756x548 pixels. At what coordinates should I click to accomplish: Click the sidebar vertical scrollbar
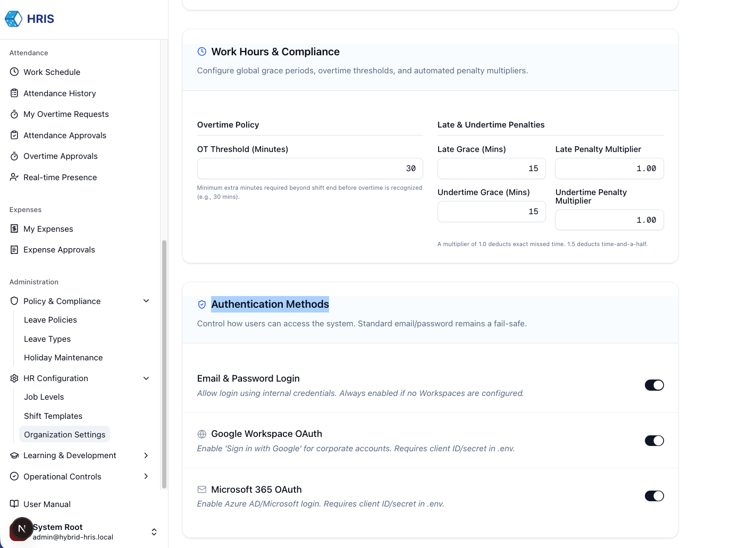pos(164,364)
